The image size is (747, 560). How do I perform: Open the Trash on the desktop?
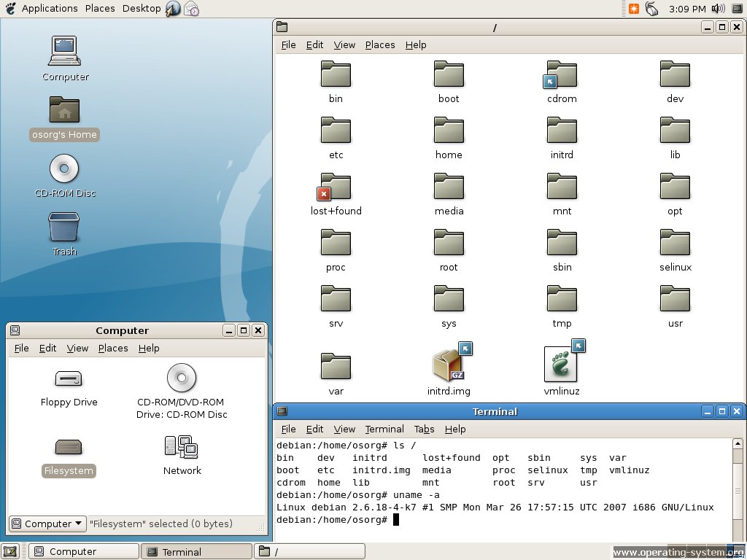pyautogui.click(x=64, y=227)
